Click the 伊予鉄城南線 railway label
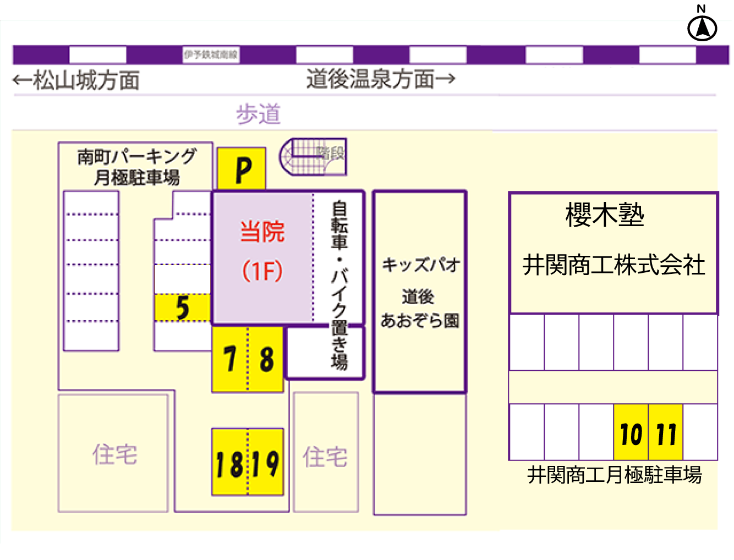The height and width of the screenshot is (560, 734). coord(211,54)
